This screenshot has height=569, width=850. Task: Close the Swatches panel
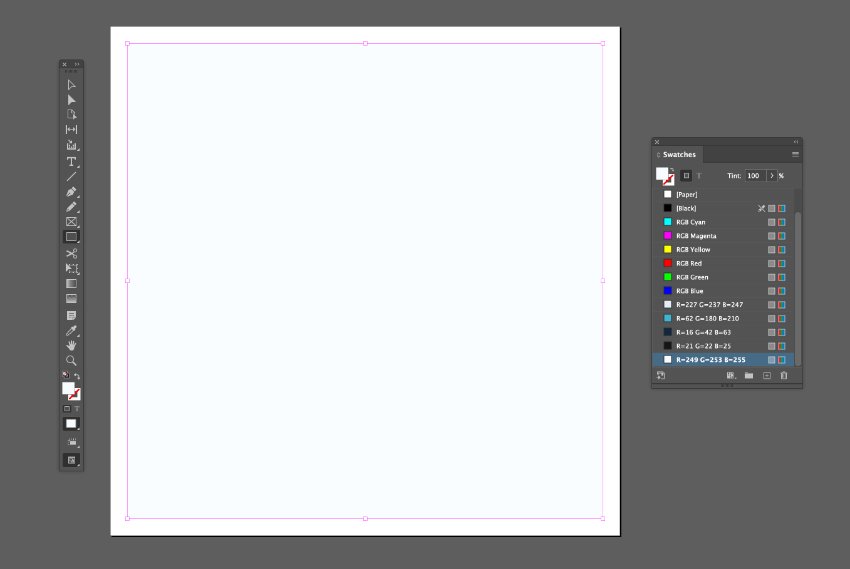tap(657, 142)
